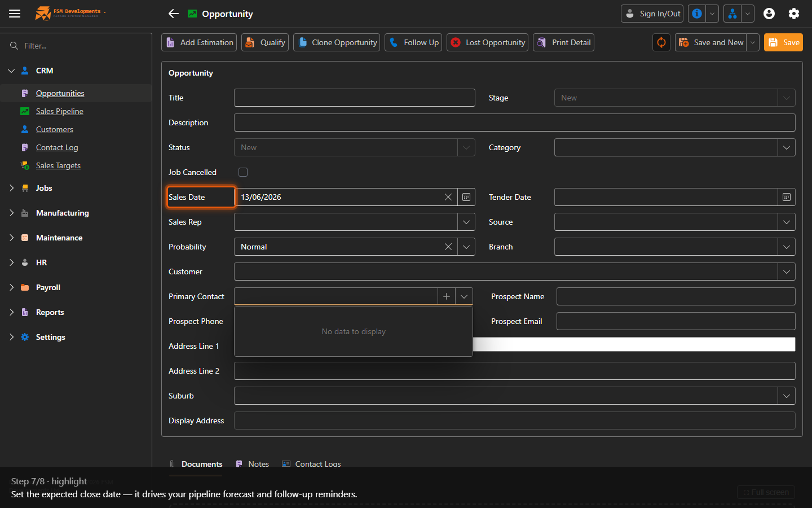812x508 pixels.
Task: Click the Lost Opportunity button
Action: coord(488,42)
